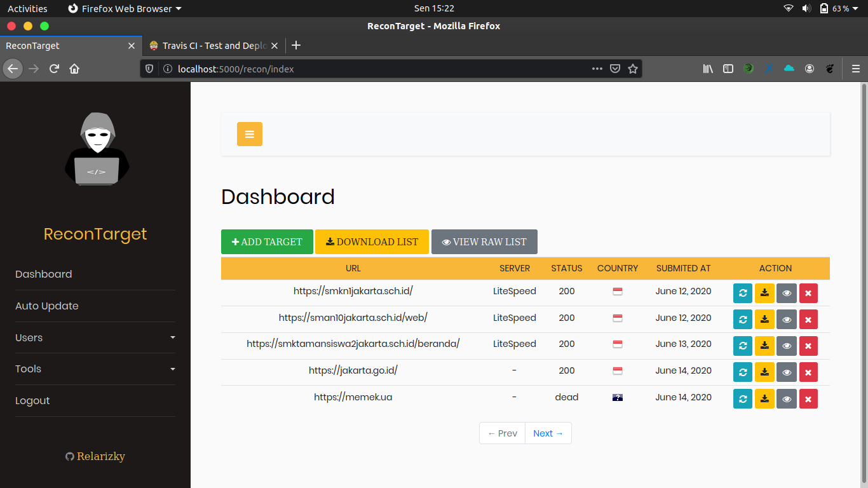Bookmark this page with star icon
The image size is (868, 488).
(633, 69)
